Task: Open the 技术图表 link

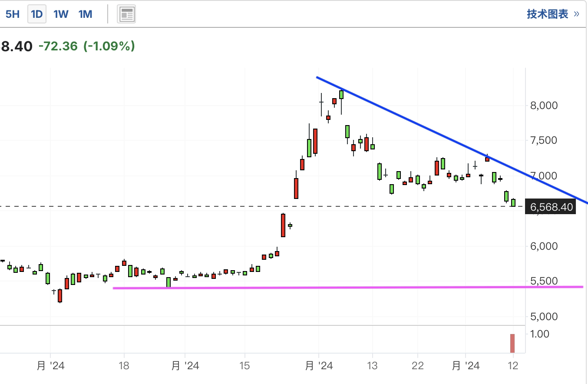Action: [553, 14]
